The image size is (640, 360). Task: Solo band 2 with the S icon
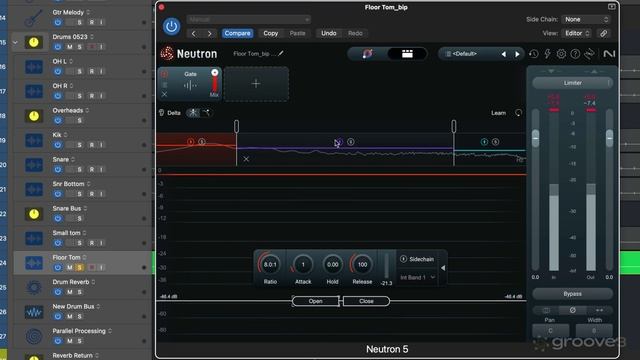[x=351, y=142]
